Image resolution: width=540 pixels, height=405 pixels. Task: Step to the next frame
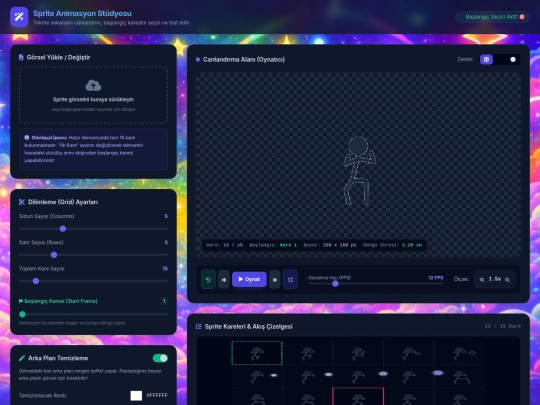coord(274,280)
